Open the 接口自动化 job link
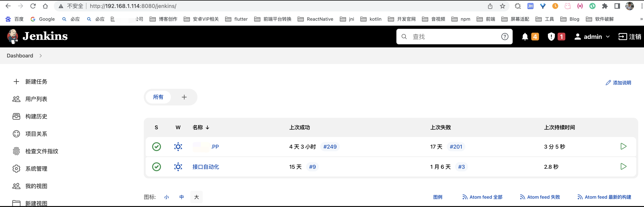Viewport: 644px width, 207px height. (x=206, y=167)
